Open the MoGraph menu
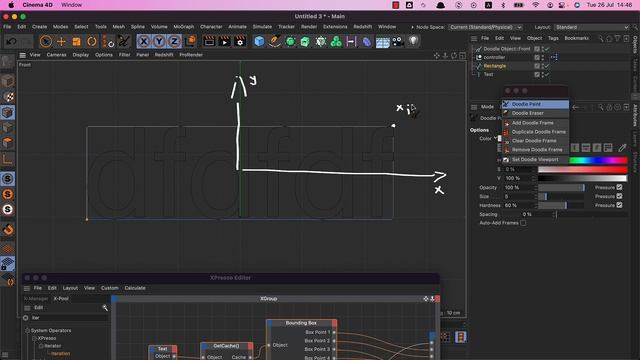The image size is (640, 360). click(x=184, y=27)
